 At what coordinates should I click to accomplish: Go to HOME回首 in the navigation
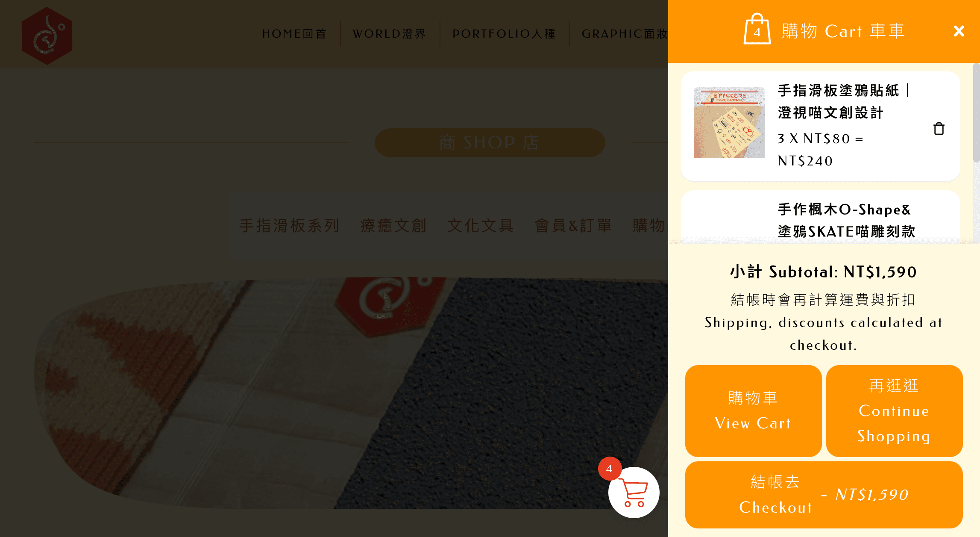(x=294, y=34)
